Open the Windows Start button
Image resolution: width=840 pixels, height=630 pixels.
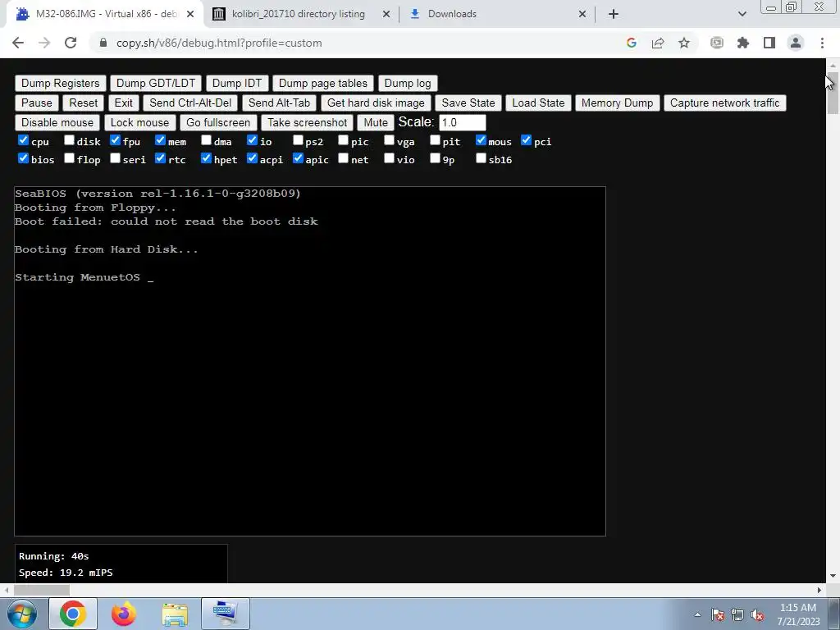(x=22, y=614)
